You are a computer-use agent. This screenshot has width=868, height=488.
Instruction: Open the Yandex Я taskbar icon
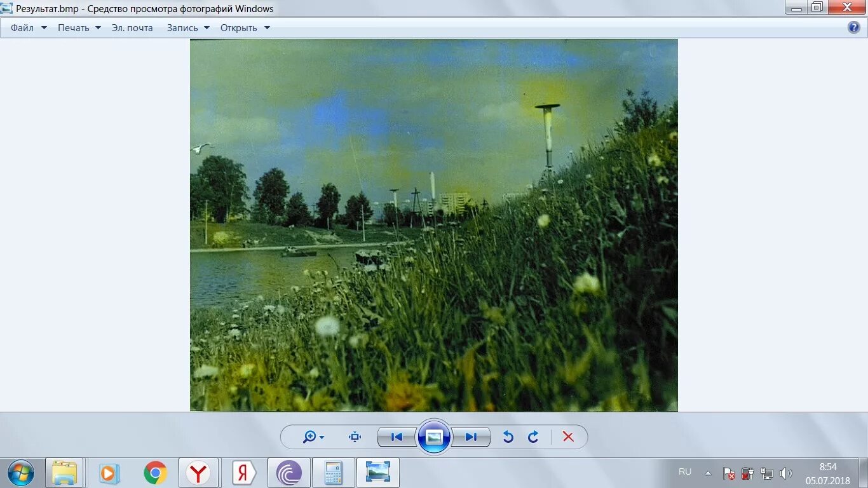point(243,473)
